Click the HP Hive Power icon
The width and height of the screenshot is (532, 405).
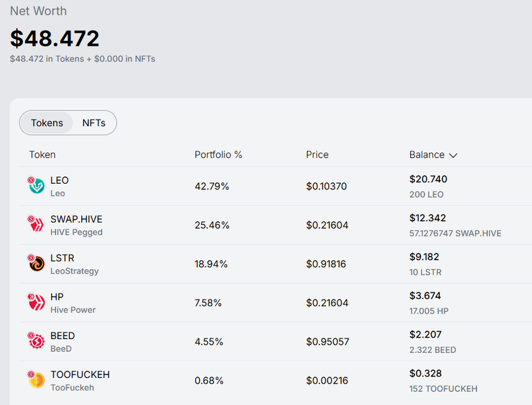click(x=36, y=302)
